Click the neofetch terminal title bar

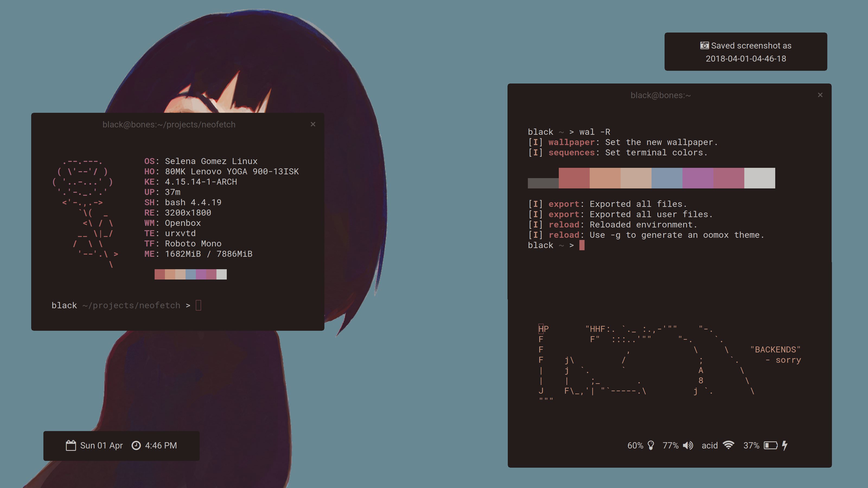pyautogui.click(x=169, y=125)
